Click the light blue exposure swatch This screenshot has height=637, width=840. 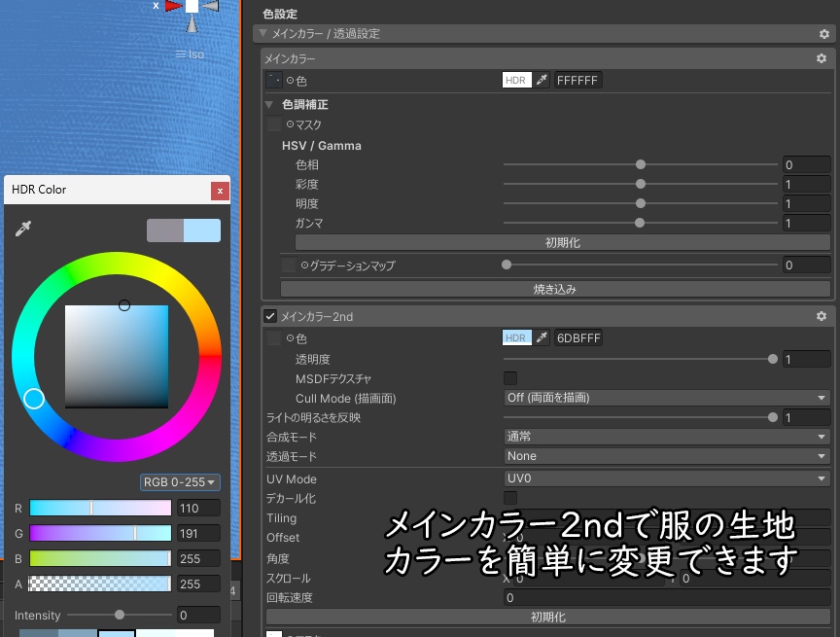(x=117, y=634)
